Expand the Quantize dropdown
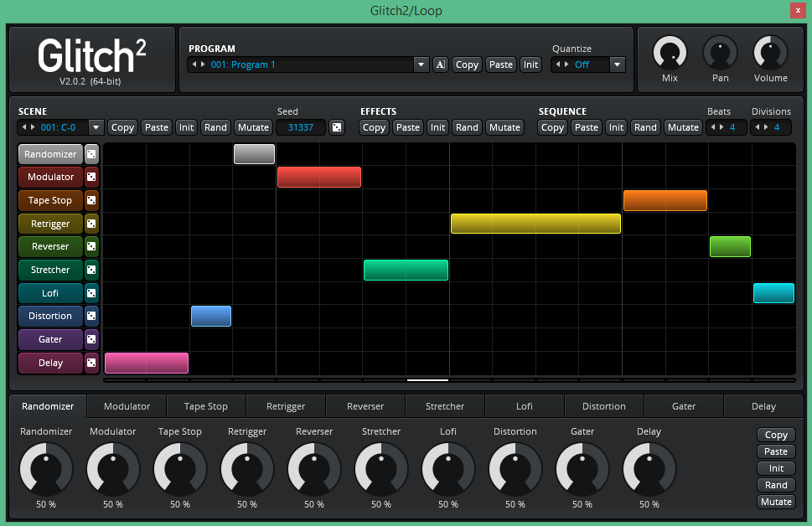Screen dimensions: 812x526 point(618,64)
